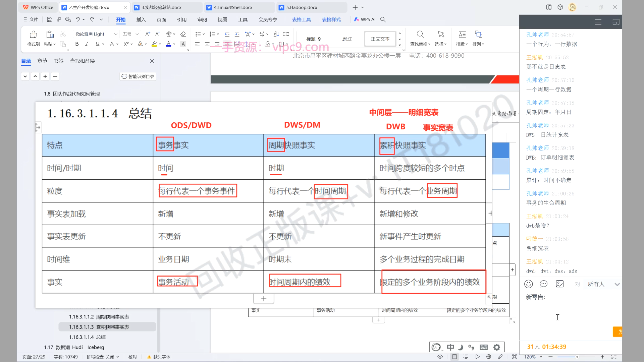Screen dimensions: 644x362
Task: Open the font size 五号 dropdown
Action: point(137,34)
